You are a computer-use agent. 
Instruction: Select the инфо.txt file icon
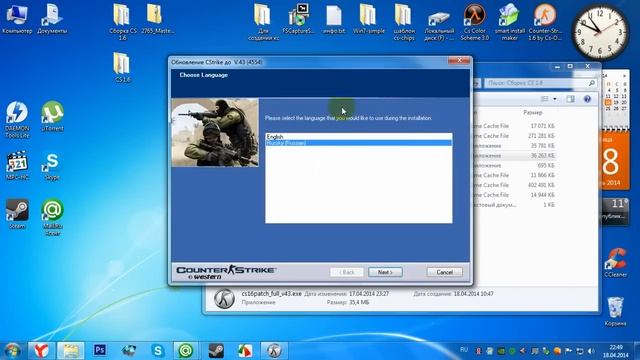point(334,18)
